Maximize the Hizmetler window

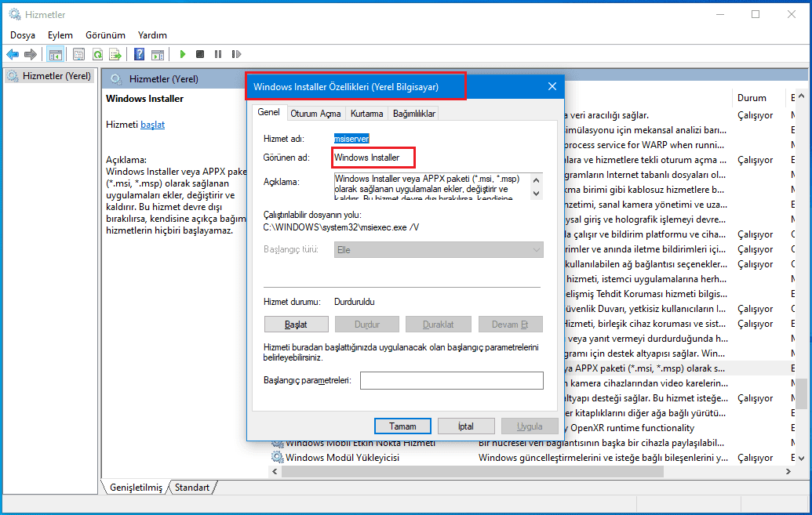[756, 14]
